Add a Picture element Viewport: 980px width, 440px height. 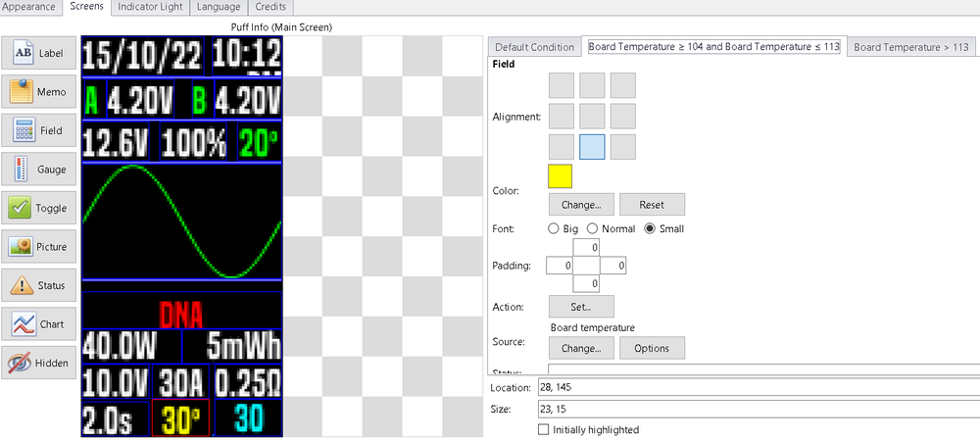tap(39, 247)
